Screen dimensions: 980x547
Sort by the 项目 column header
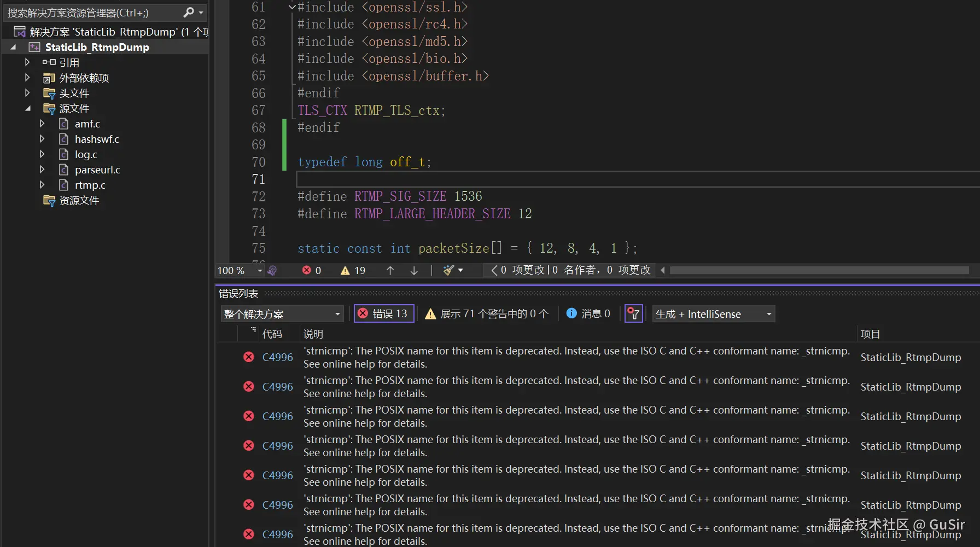pos(871,334)
